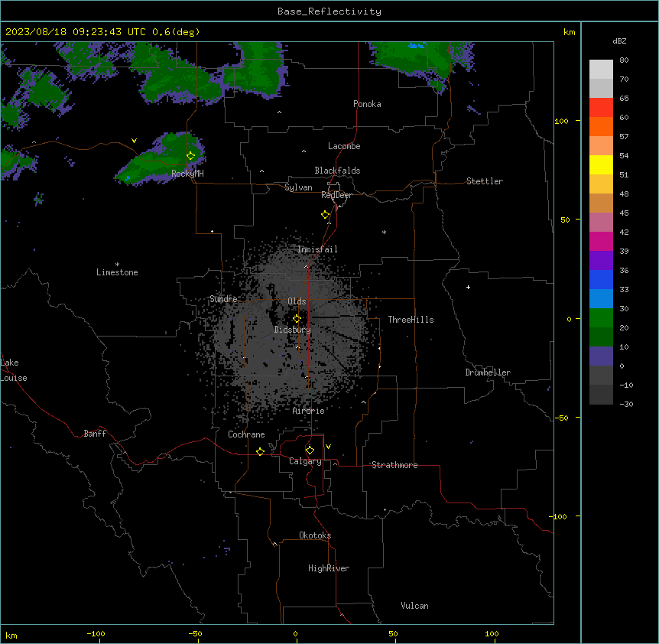Click the white plus marker north of Drumheller

468,287
